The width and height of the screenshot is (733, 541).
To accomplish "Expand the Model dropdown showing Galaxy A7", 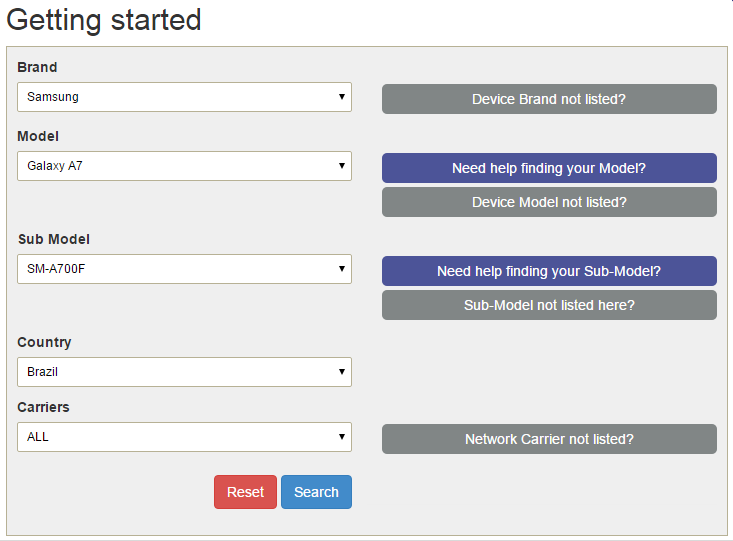I will (184, 166).
